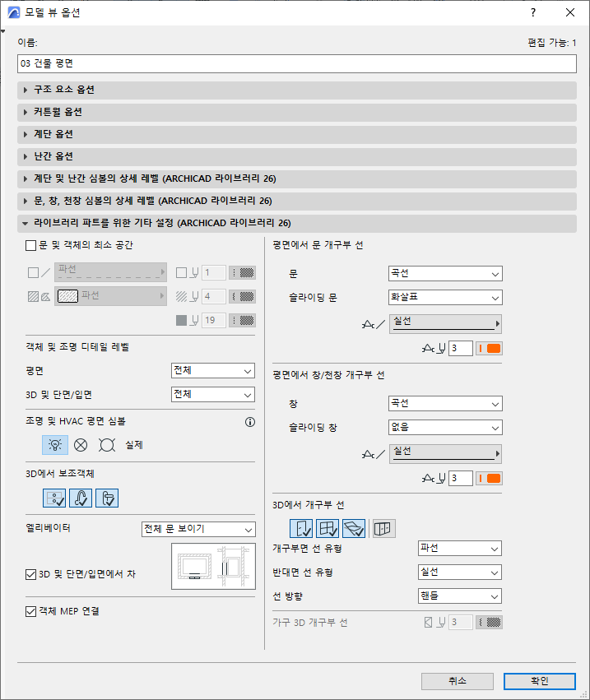Viewport: 590px width, 700px height.
Task: Toggle first 3D 보조객체 icon
Action: (x=54, y=498)
